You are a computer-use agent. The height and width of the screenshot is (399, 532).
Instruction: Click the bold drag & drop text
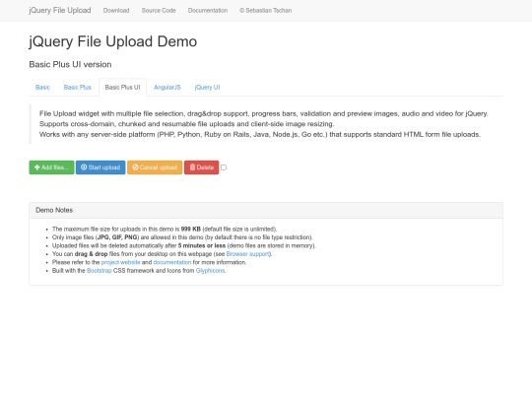92,254
